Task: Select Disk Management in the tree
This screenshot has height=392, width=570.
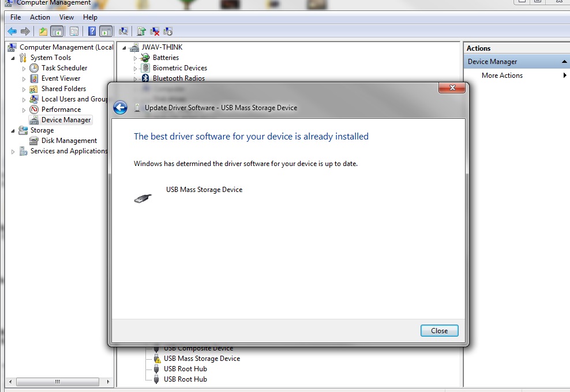Action: point(69,141)
